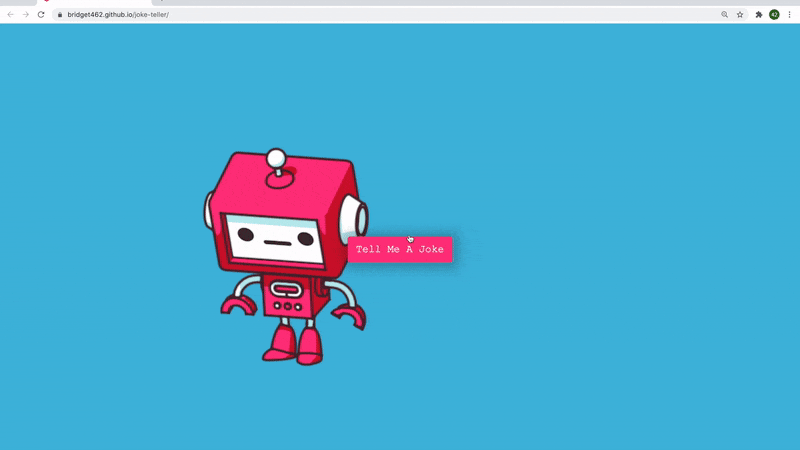
Task: Bookmark this page with the star icon
Action: point(740,15)
